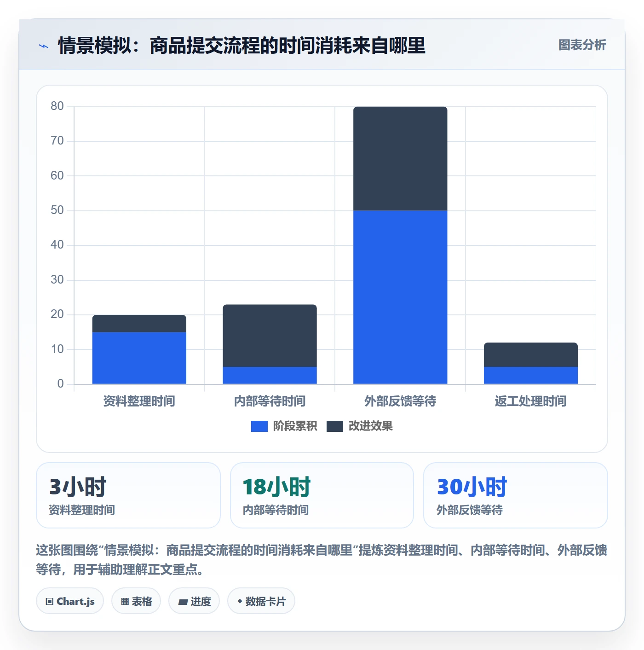Toggle the 改进效果 legend item
Screen dimensions: 644x650
pyautogui.click(x=360, y=426)
